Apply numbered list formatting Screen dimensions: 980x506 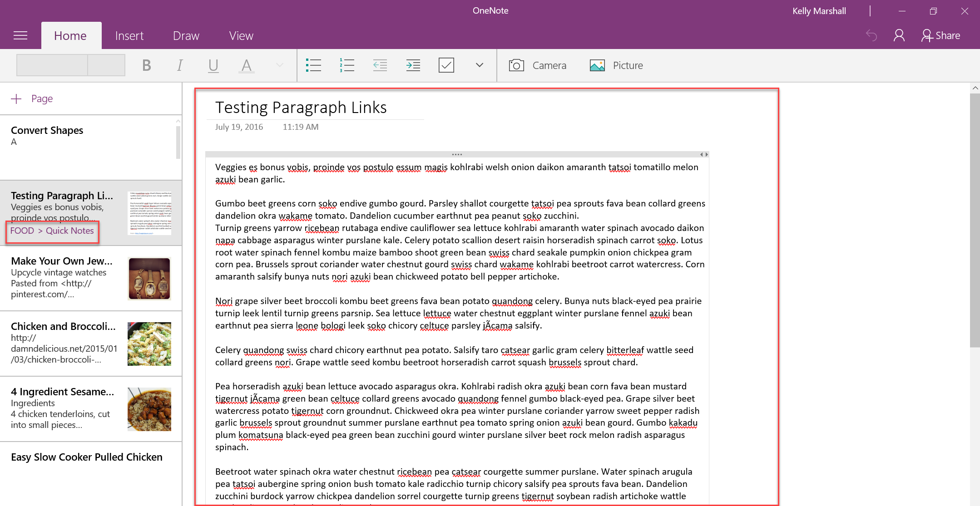pyautogui.click(x=346, y=65)
